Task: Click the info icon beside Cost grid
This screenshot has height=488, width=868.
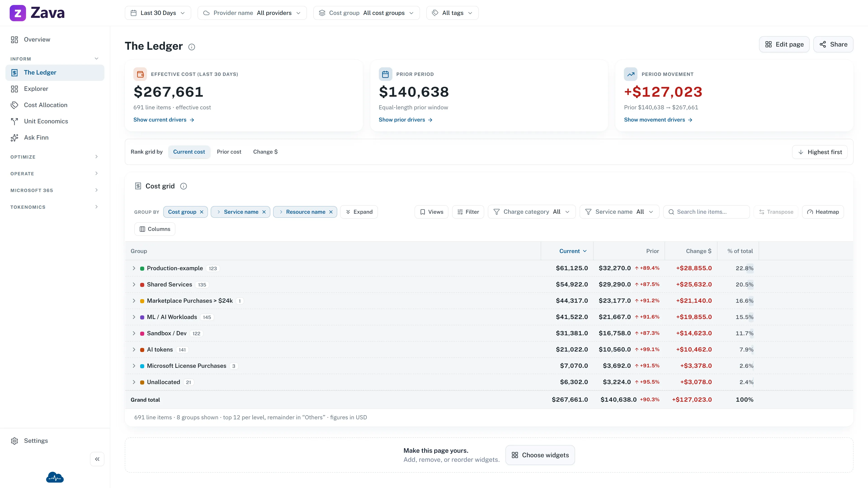Action: click(184, 186)
